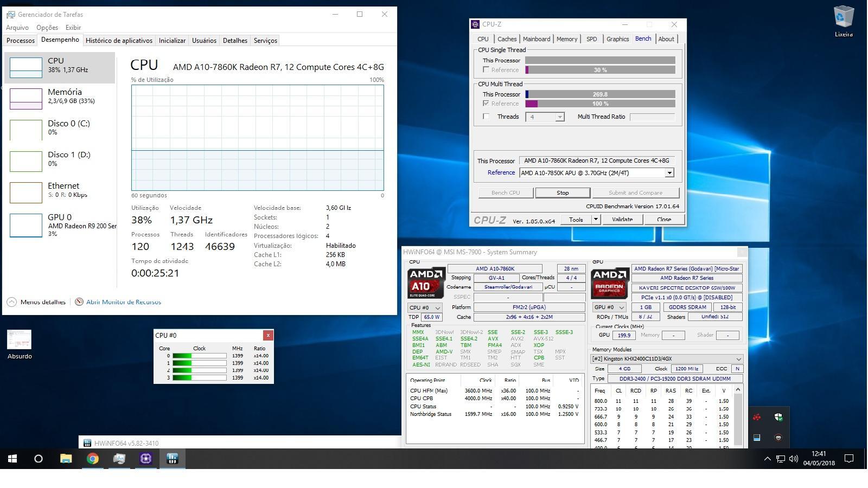Open Windows Defender shield tray icon

click(778, 417)
